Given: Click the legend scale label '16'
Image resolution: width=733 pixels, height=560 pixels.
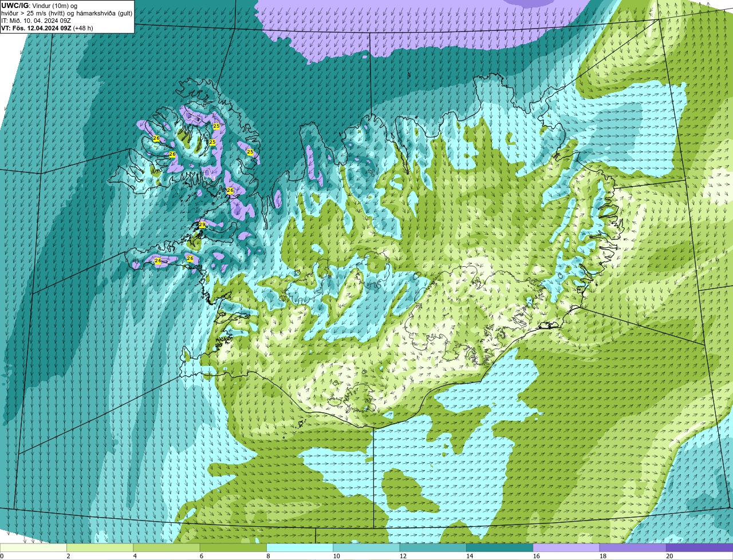Looking at the screenshot, I should [536, 556].
